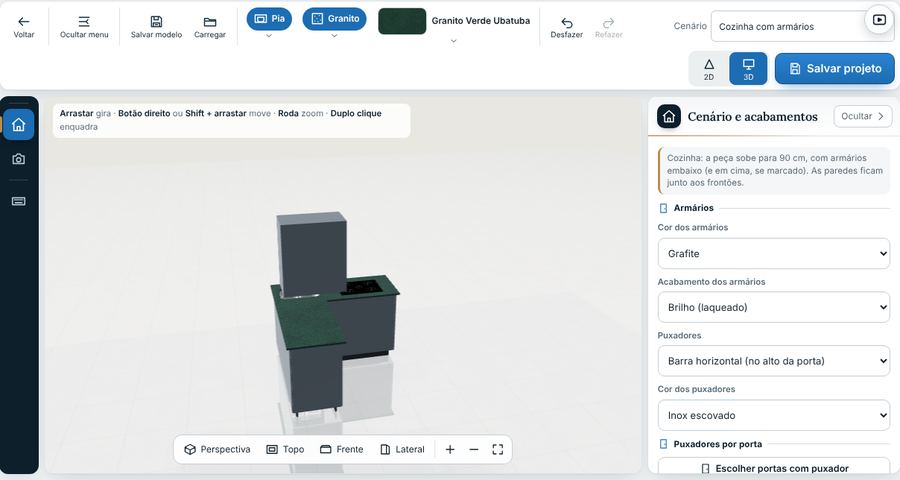Select the Pia piece pill
Image resolution: width=900 pixels, height=480 pixels.
pos(269,19)
